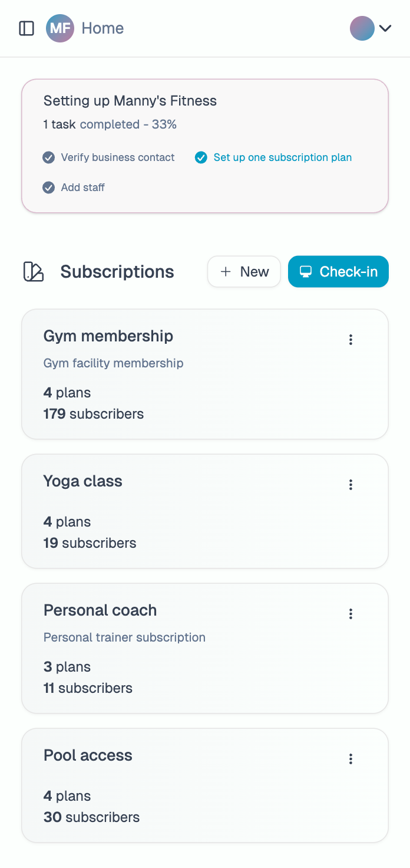The image size is (410, 868).
Task: Open options for Yoga class card
Action: point(351,484)
